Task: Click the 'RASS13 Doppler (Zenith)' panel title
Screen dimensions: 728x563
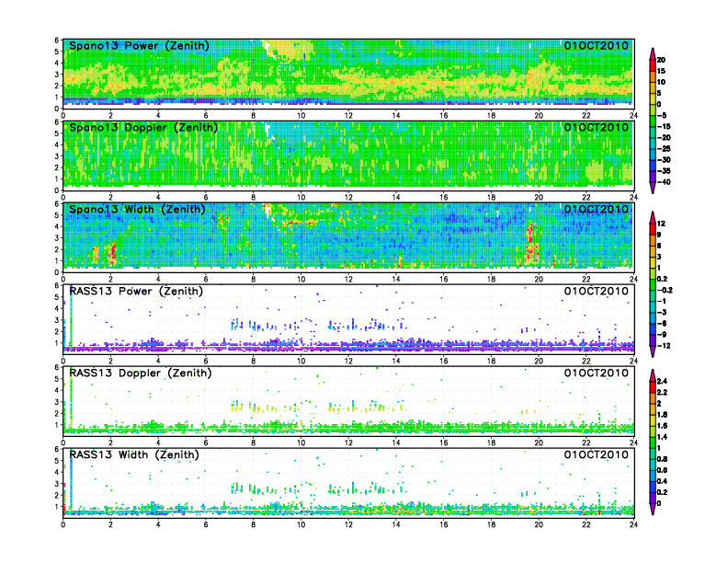Action: (141, 373)
